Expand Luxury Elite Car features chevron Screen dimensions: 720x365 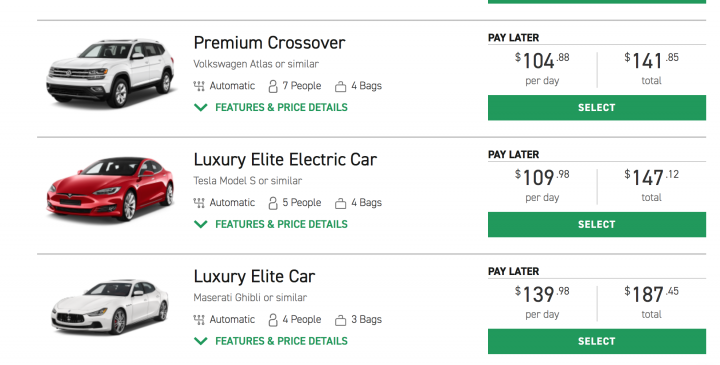pos(201,341)
